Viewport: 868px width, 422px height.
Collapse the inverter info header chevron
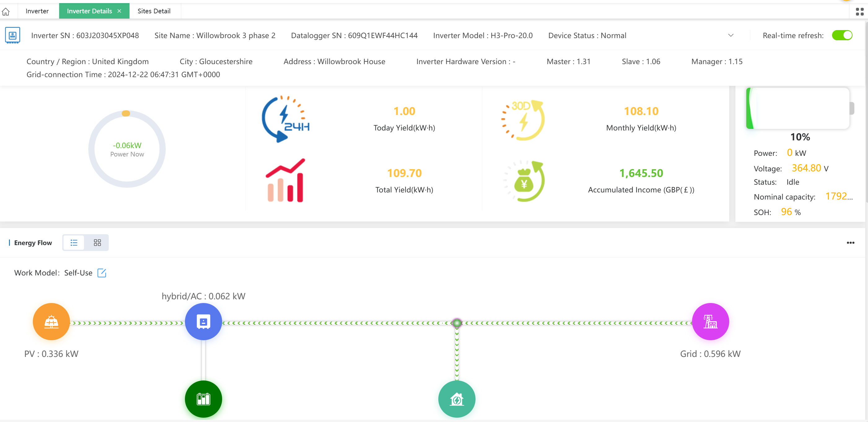pos(730,35)
